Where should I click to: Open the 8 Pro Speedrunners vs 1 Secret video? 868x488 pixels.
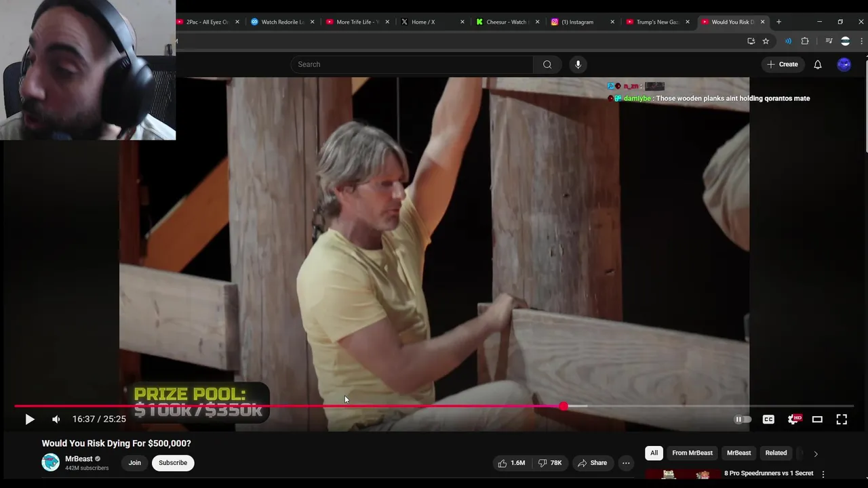pos(768,473)
